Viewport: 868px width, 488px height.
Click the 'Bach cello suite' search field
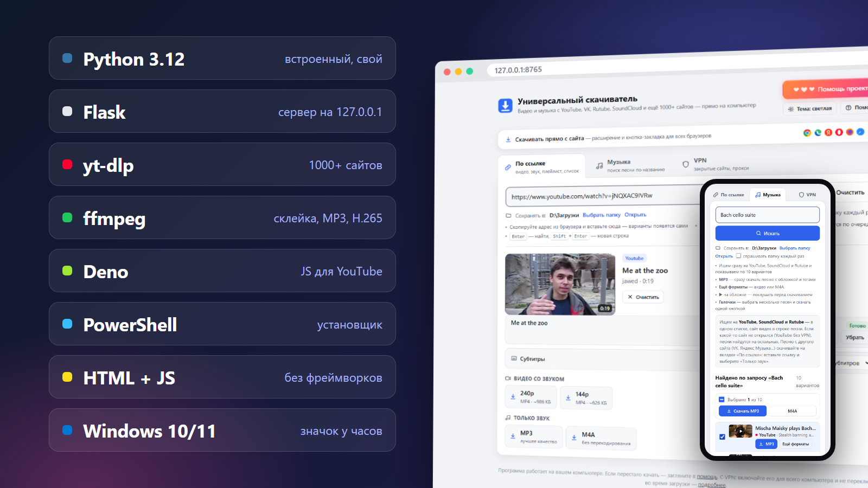767,215
